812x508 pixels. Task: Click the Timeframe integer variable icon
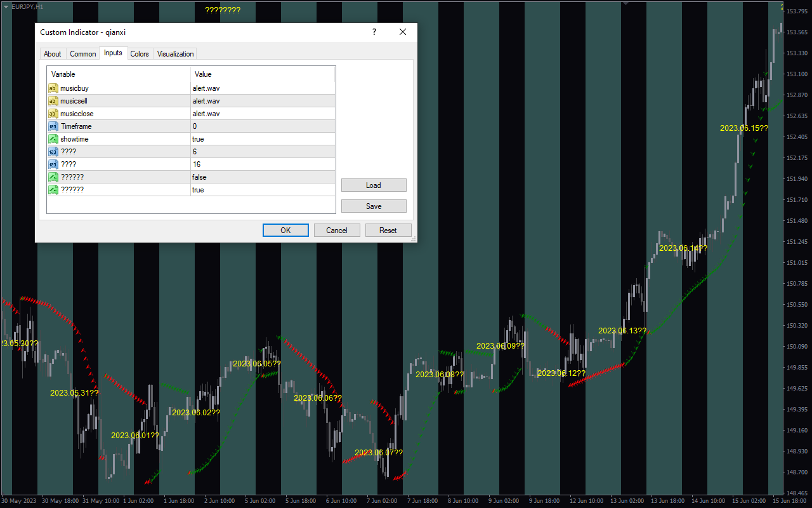53,126
